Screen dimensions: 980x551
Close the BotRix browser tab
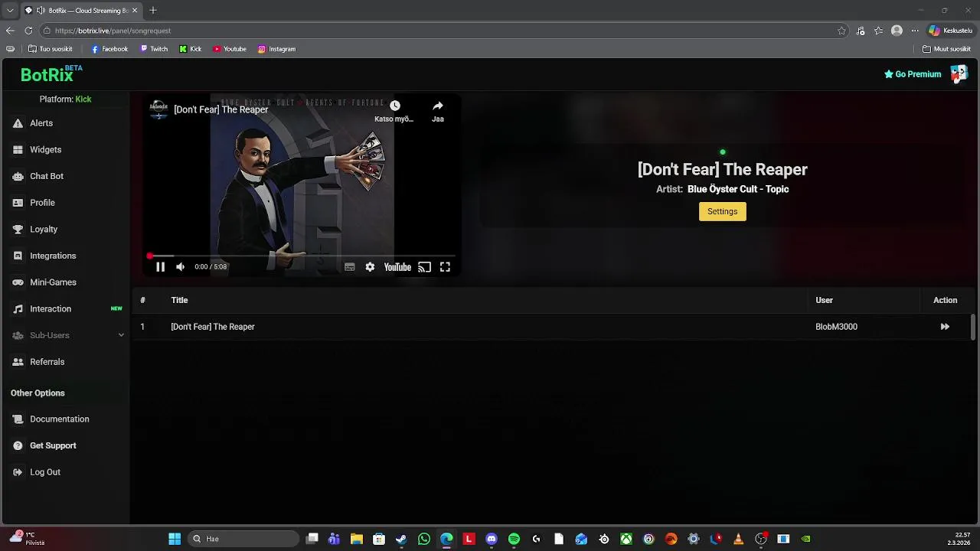[x=136, y=11]
